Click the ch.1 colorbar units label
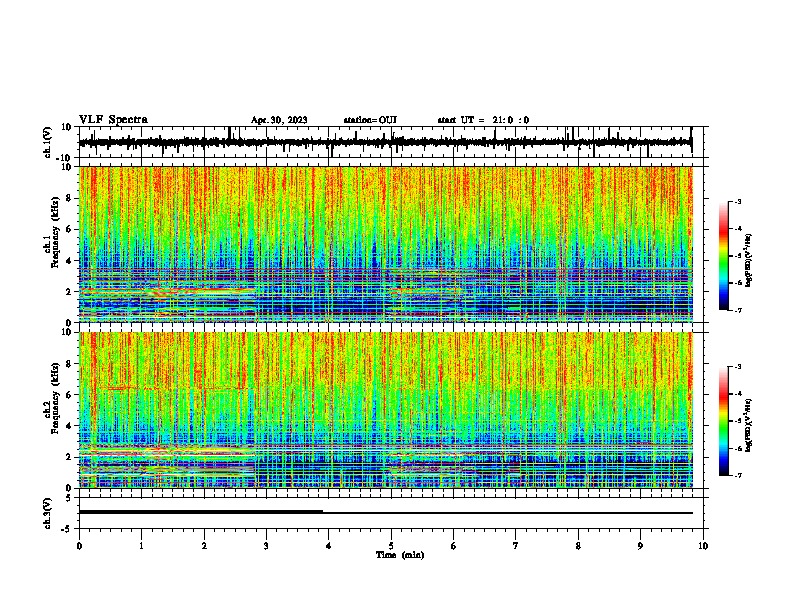 (748, 260)
